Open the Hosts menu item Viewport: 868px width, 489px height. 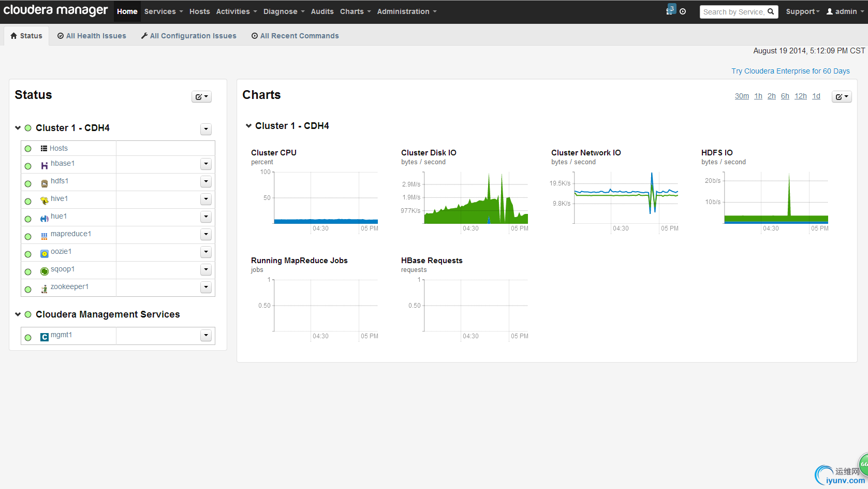click(199, 11)
